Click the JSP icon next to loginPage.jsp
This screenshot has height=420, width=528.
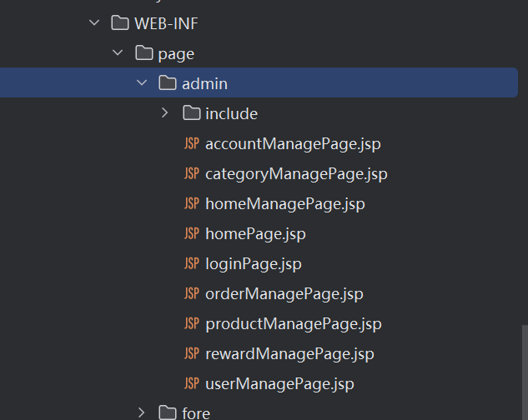tap(192, 264)
